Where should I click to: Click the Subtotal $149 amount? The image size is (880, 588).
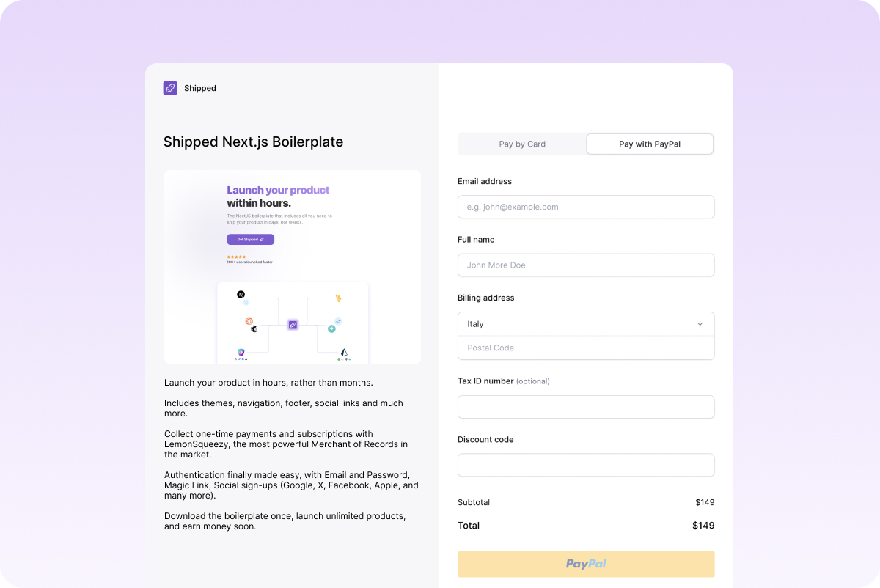[x=705, y=502]
